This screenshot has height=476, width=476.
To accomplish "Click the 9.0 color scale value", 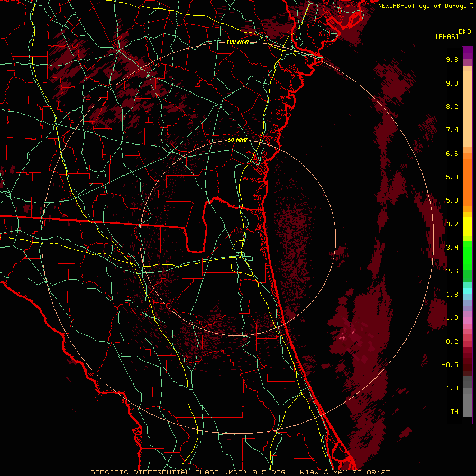I will (x=452, y=83).
